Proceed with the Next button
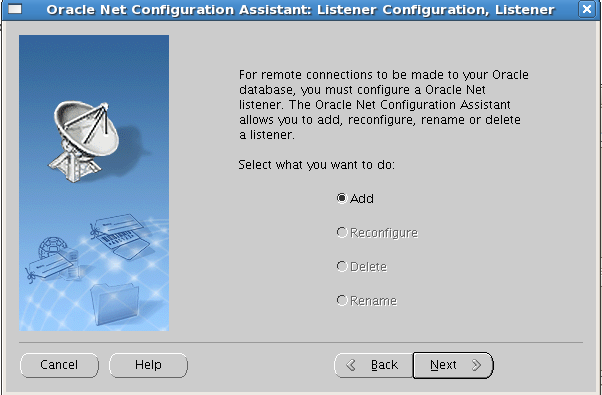Viewport: 602px width, 395px height. [453, 365]
